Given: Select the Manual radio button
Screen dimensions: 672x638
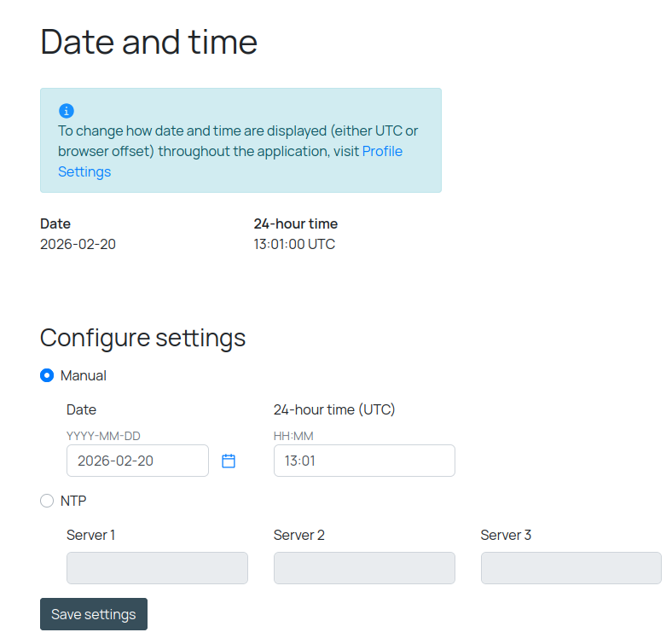Looking at the screenshot, I should 47,375.
